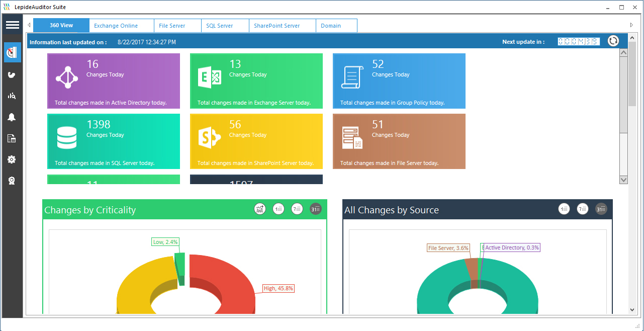Open the 360 View dashboard icon in sidebar
Screen dimensions: 644x331
click(12, 52)
